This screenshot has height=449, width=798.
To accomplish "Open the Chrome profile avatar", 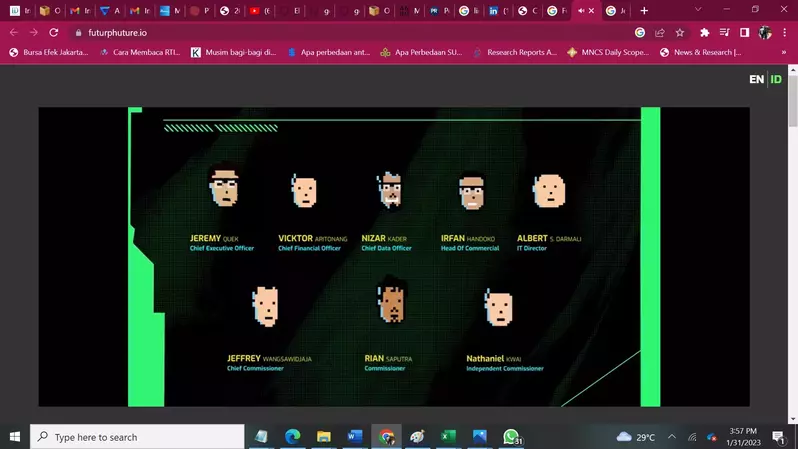I will 764,33.
